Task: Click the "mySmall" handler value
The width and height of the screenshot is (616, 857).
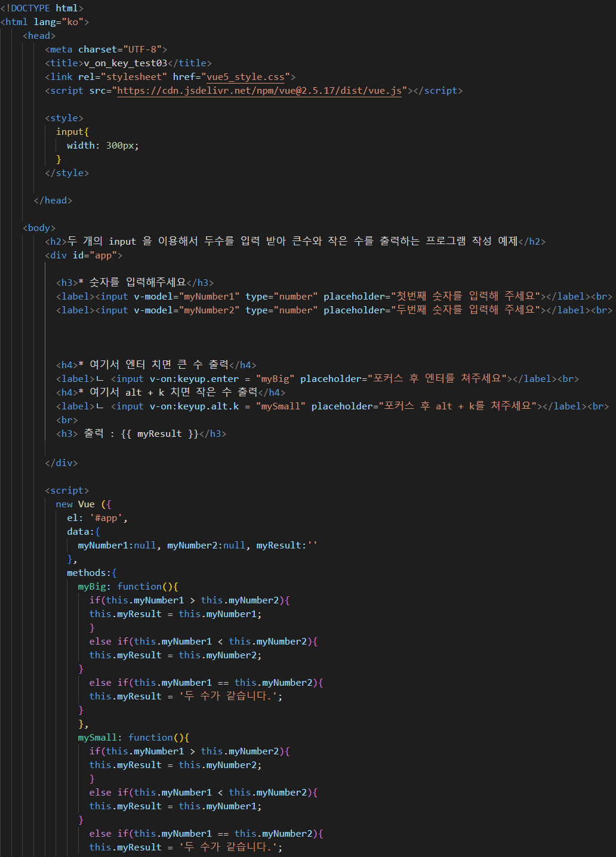Action: [x=281, y=406]
